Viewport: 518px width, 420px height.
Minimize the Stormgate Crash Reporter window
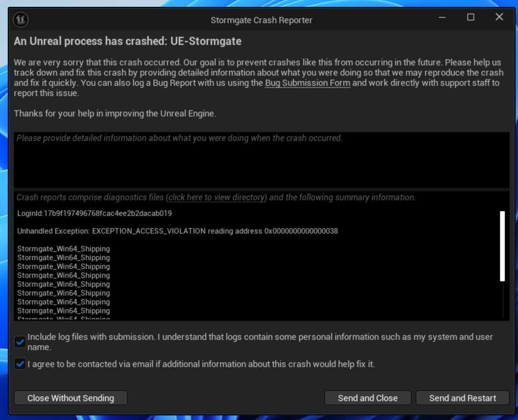click(x=443, y=17)
